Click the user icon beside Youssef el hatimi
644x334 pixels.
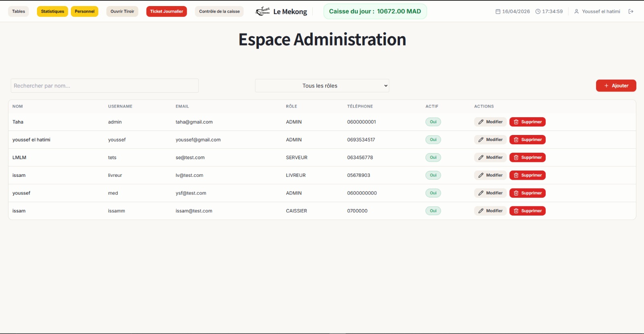(x=576, y=11)
